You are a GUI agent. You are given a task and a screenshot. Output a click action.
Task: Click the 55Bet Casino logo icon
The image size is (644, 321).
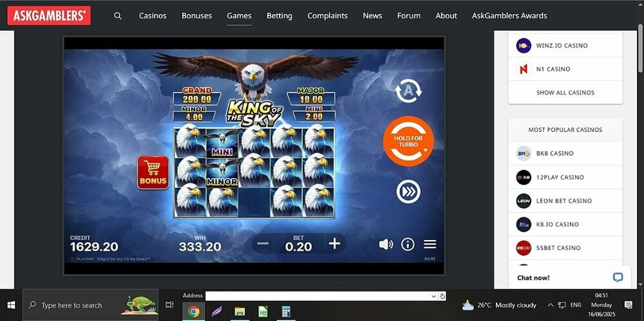click(x=524, y=248)
